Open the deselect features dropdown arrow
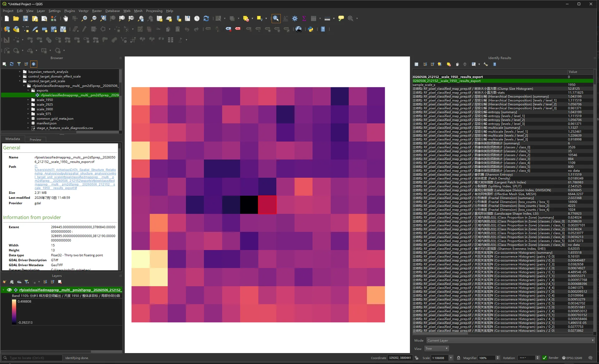Screen dimensions: 599x364 coord(252,19)
